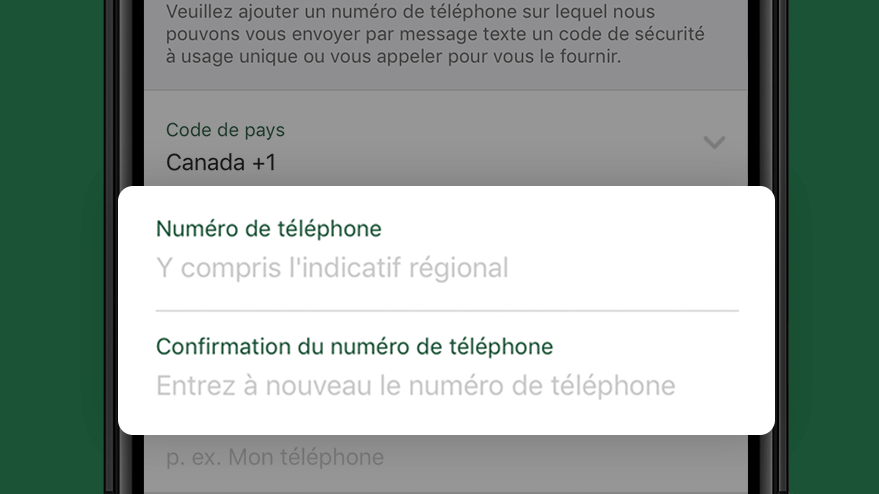
Task: Select Confirmation du numéro de téléphone label
Action: (354, 347)
